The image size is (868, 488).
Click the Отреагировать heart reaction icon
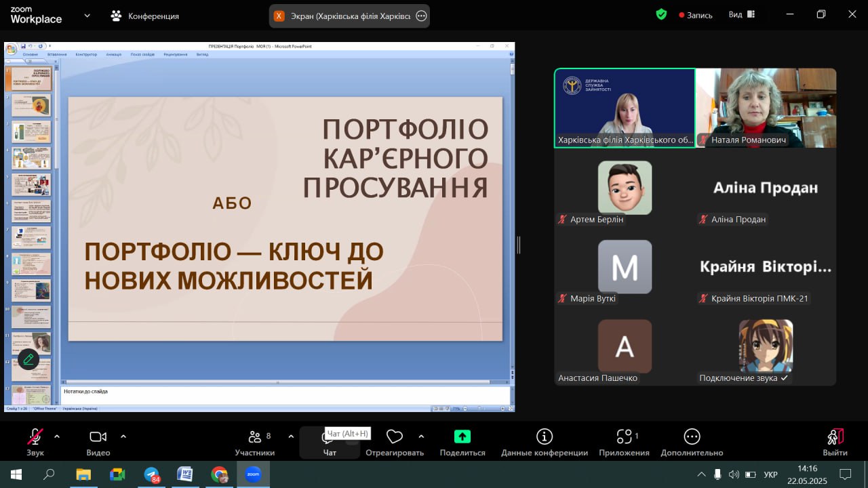click(395, 437)
